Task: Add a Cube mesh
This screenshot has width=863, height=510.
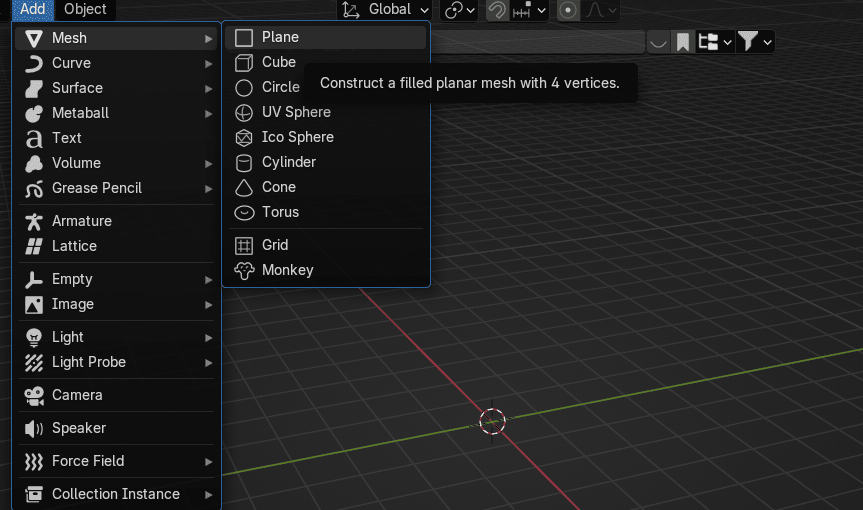Action: (x=278, y=62)
